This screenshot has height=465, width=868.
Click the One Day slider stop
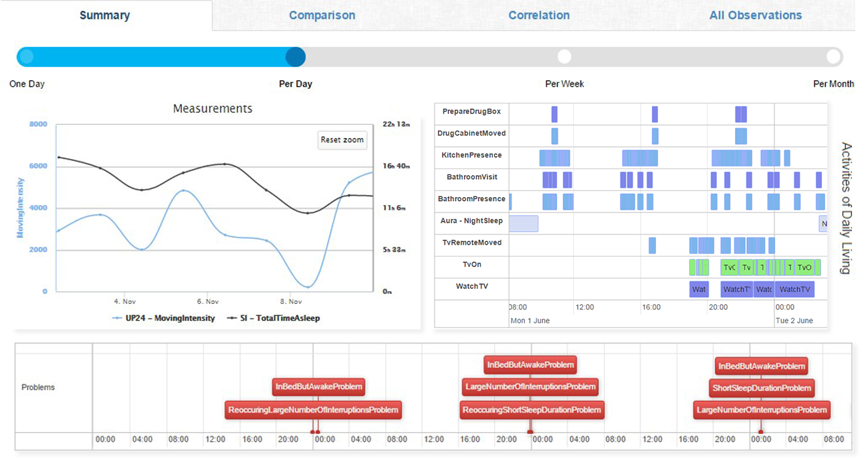pyautogui.click(x=26, y=57)
